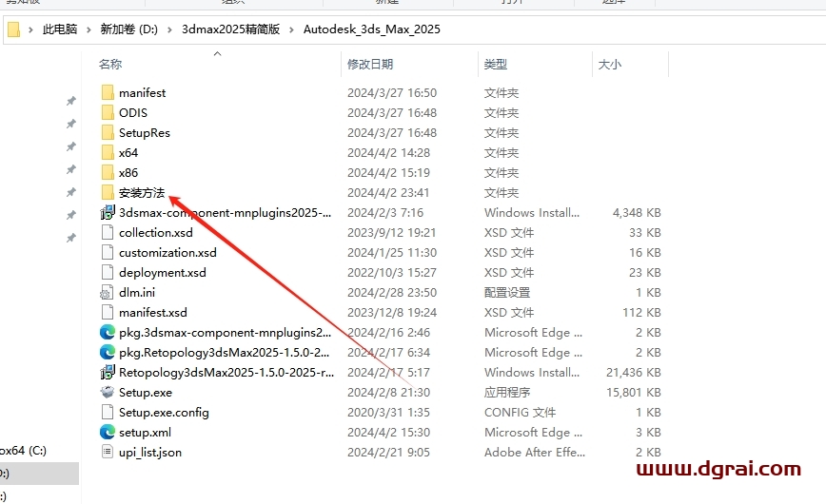The image size is (826, 504).
Task: Click the manifest.xsd file icon
Action: click(x=108, y=313)
